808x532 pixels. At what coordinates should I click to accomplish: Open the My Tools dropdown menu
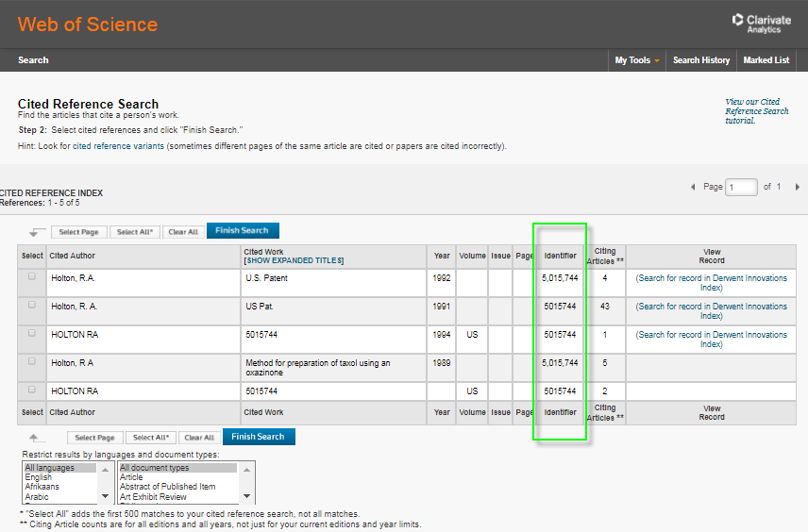(636, 60)
